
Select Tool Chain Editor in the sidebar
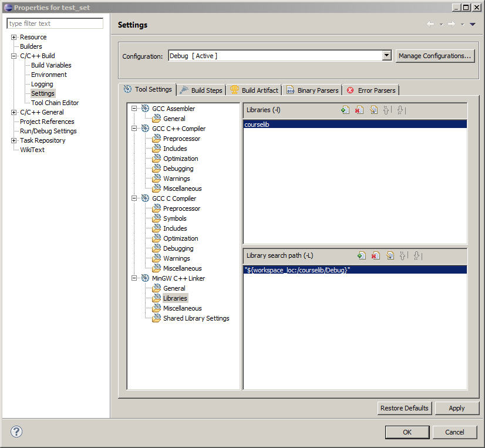click(55, 102)
